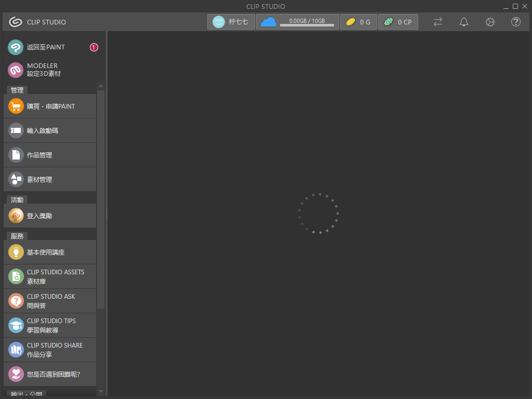Click the 0 G gold balance button
The width and height of the screenshot is (532, 399).
(358, 22)
